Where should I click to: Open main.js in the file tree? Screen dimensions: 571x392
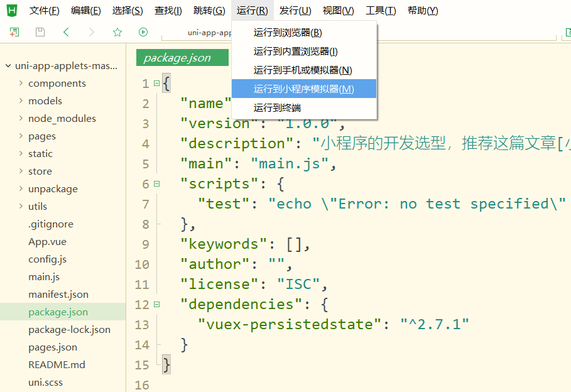[44, 276]
